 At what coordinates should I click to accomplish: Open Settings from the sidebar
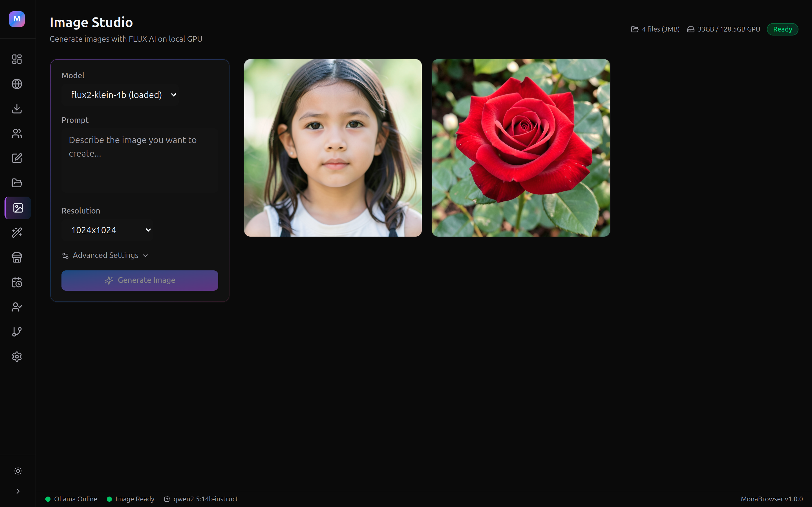click(x=17, y=356)
